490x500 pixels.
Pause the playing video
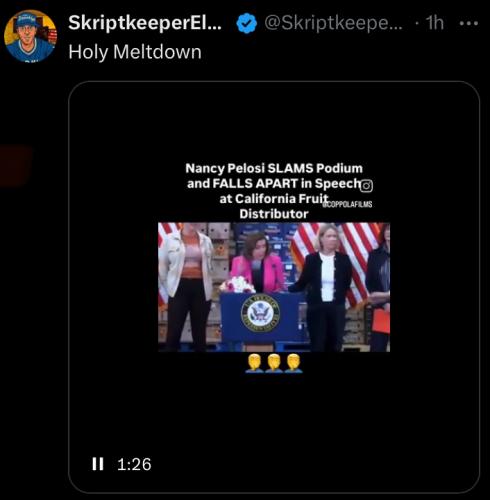pyautogui.click(x=98, y=464)
